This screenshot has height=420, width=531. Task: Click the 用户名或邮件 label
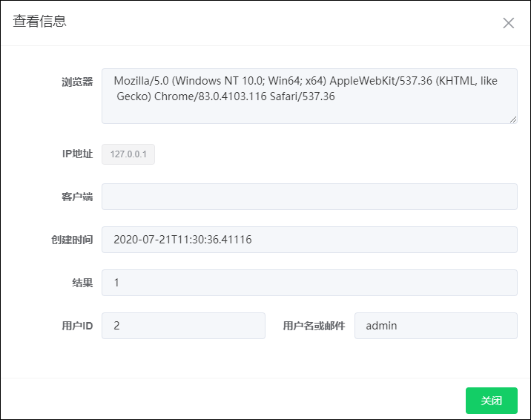tap(314, 326)
